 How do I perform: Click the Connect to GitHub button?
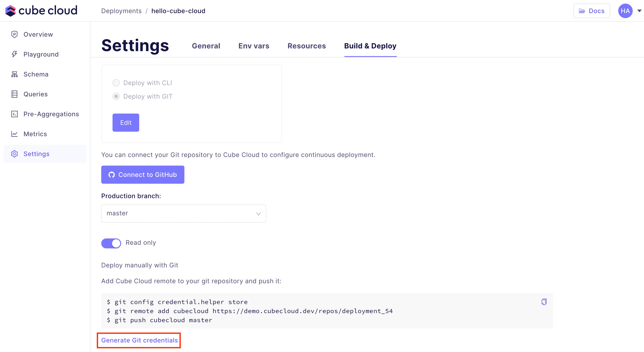[x=143, y=174]
